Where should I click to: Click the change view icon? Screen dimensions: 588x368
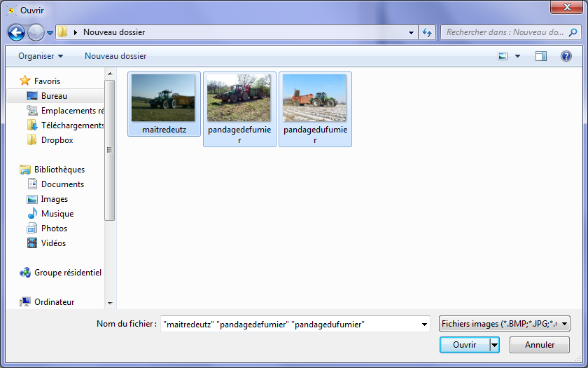click(x=503, y=56)
